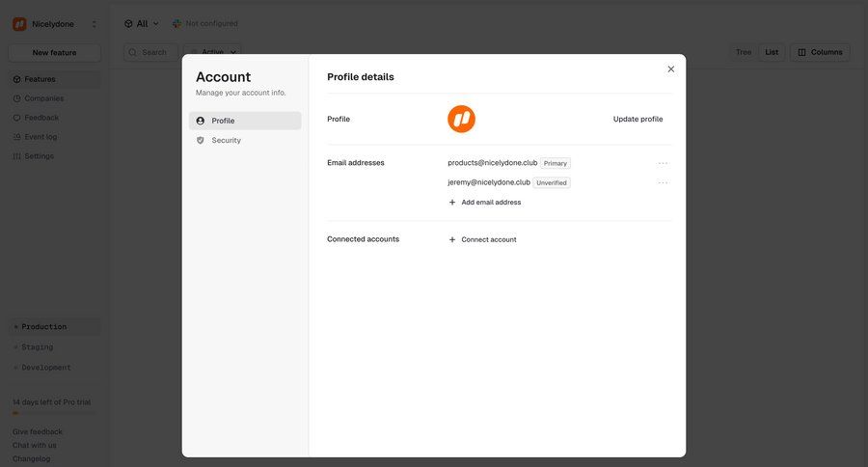The image size is (868, 467).
Task: Switch to the Security tab
Action: click(x=245, y=140)
